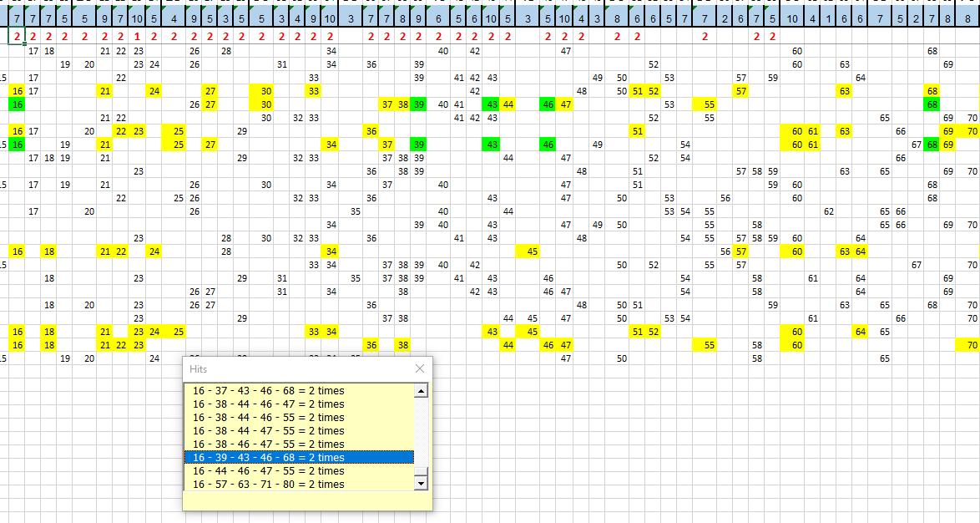Screen dimensions: 980x523
Task: Click the Hits list scroll-up arrow
Action: [x=421, y=390]
